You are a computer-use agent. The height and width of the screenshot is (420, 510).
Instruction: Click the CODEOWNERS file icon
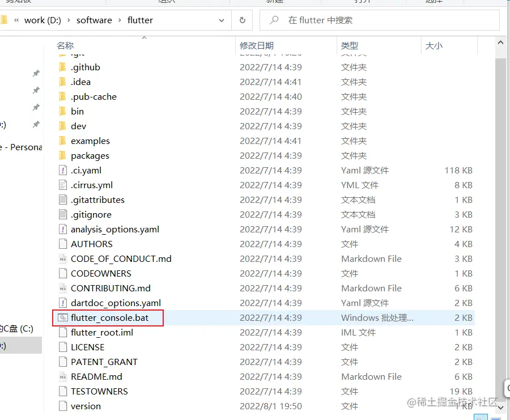(63, 273)
